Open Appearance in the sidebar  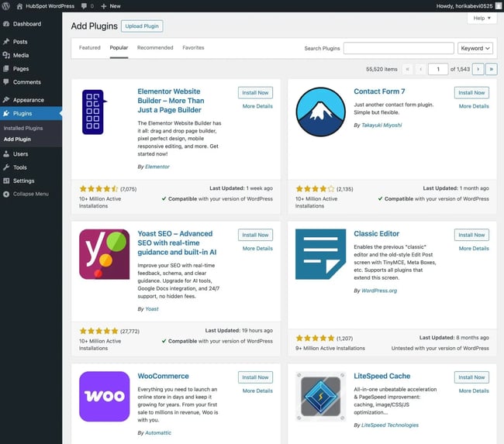coord(29,100)
